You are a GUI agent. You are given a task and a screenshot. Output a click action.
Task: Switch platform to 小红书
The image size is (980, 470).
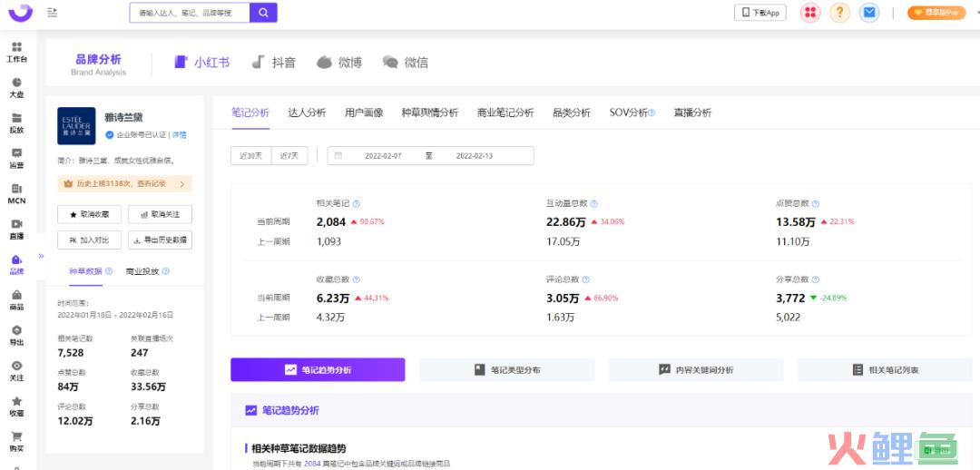coord(201,62)
